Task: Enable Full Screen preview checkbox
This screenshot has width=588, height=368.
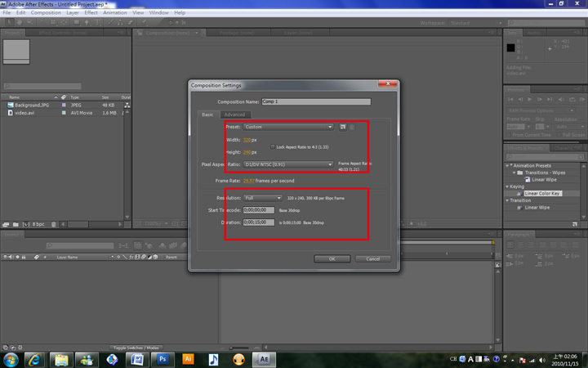Action: click(x=559, y=135)
